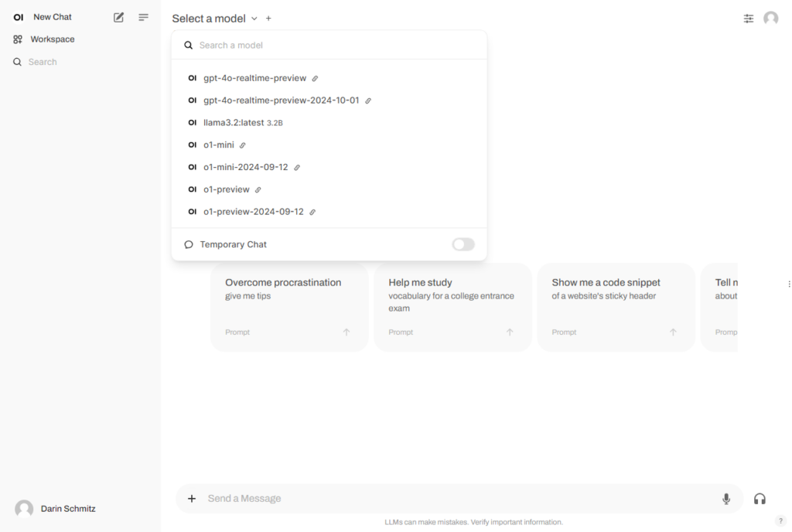The image size is (792, 532).
Task: Click the Show me a code snippet prompt
Action: click(616, 307)
